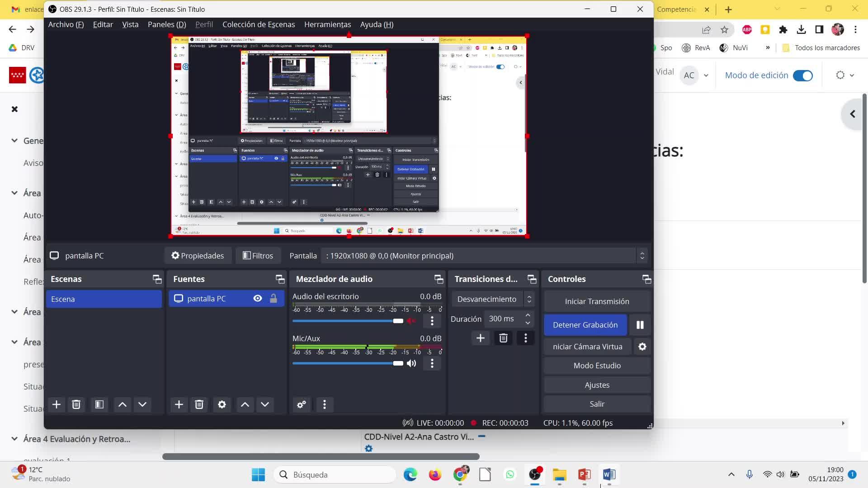The width and height of the screenshot is (868, 488).
Task: Increase transition Duración with up arrow
Action: pyautogui.click(x=528, y=315)
